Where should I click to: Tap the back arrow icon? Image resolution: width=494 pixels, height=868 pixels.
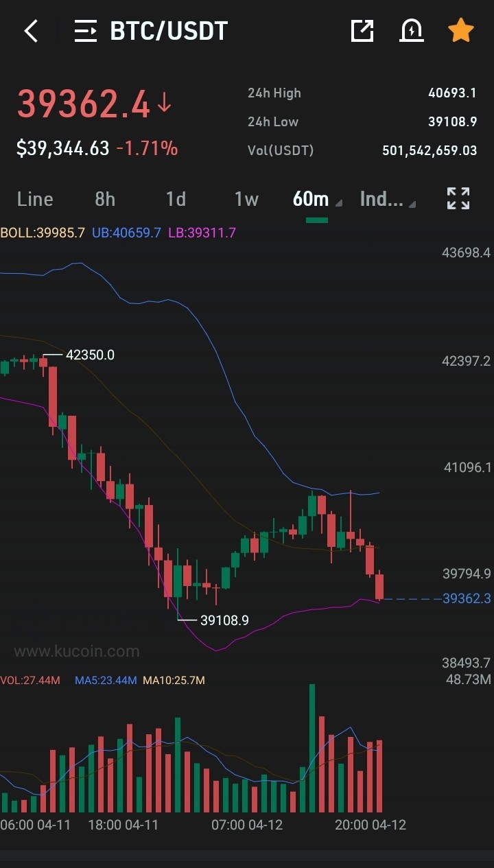click(x=31, y=31)
